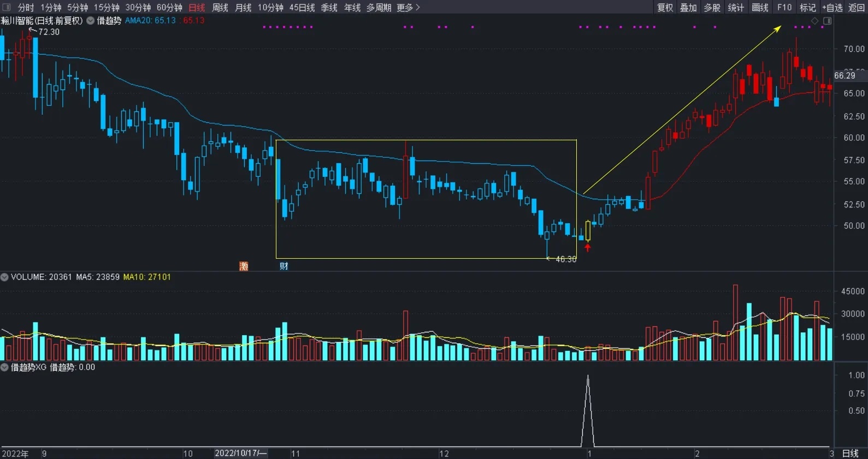This screenshot has height=459, width=868.
Task: Click the 叠加 overlay button
Action: 688,8
